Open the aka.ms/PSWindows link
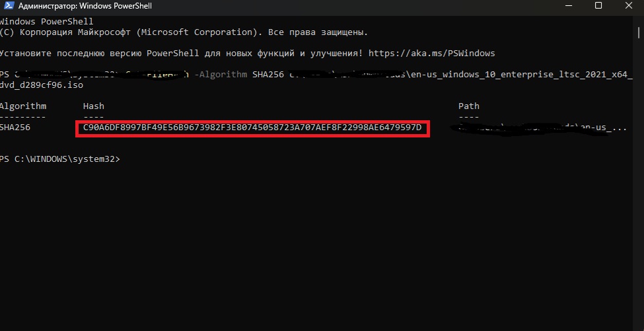Screen dimensions: 644x331 431,53
